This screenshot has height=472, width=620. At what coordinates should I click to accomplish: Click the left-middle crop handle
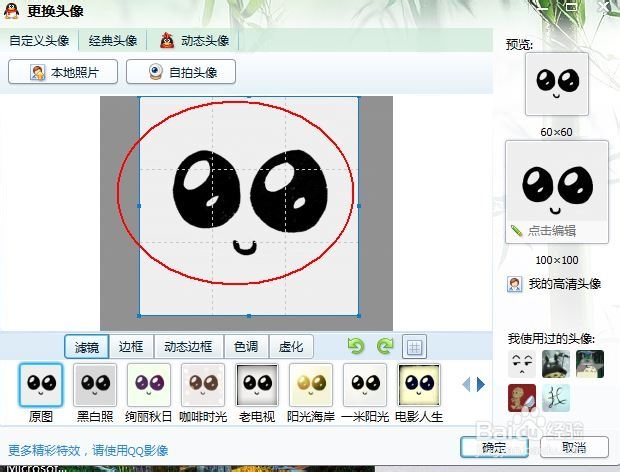tap(139, 206)
